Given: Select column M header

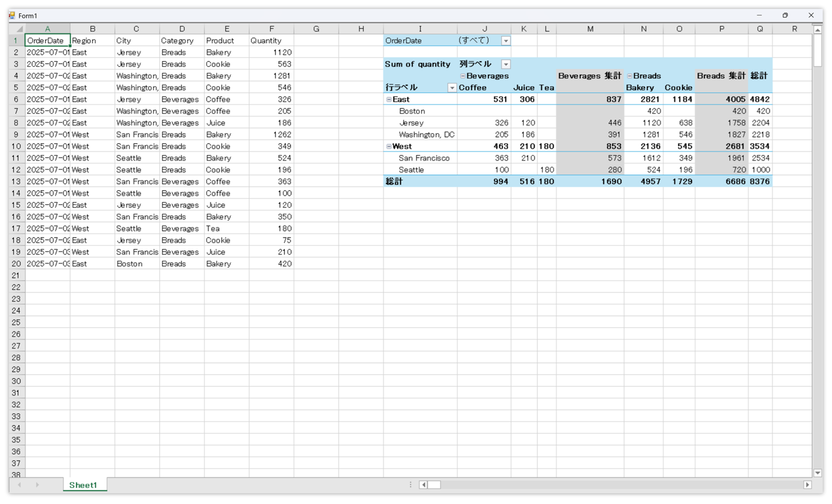Looking at the screenshot, I should tap(590, 29).
